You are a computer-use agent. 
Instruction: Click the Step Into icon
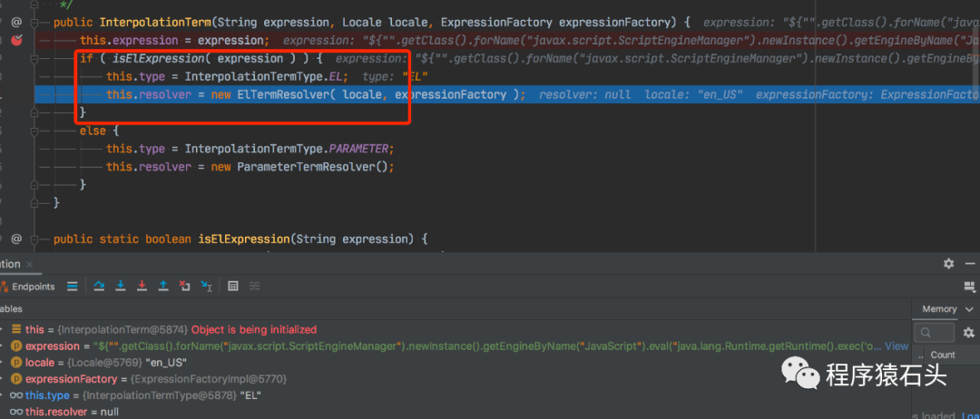point(122,286)
